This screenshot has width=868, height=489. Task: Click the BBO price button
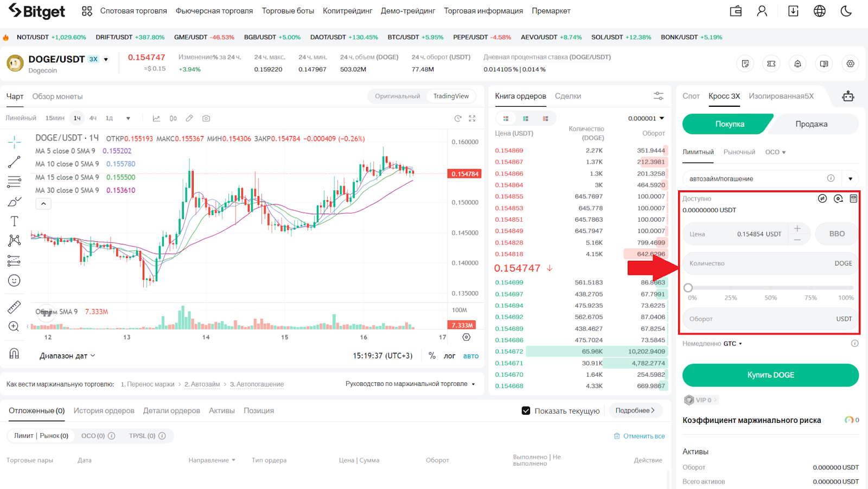tap(837, 234)
